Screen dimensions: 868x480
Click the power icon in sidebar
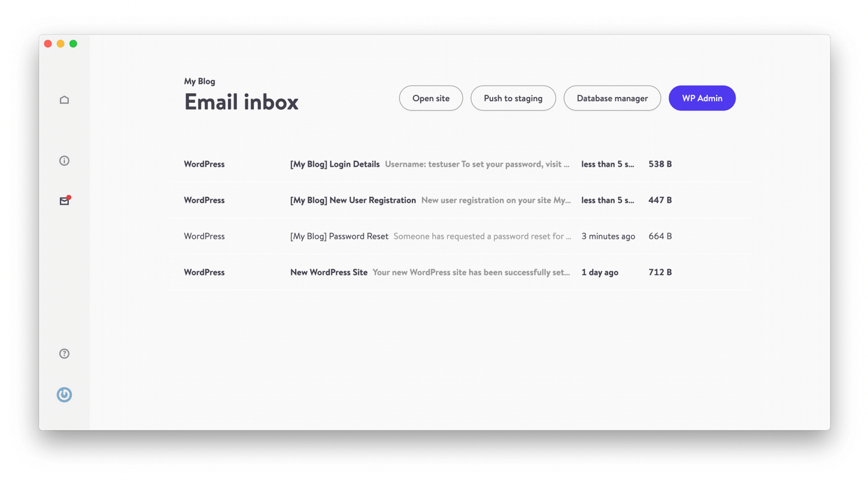point(64,394)
